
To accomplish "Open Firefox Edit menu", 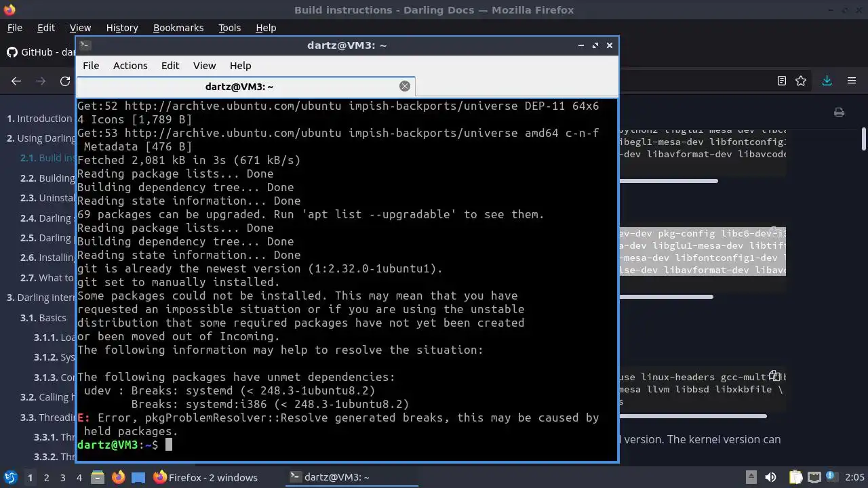I will click(x=46, y=28).
